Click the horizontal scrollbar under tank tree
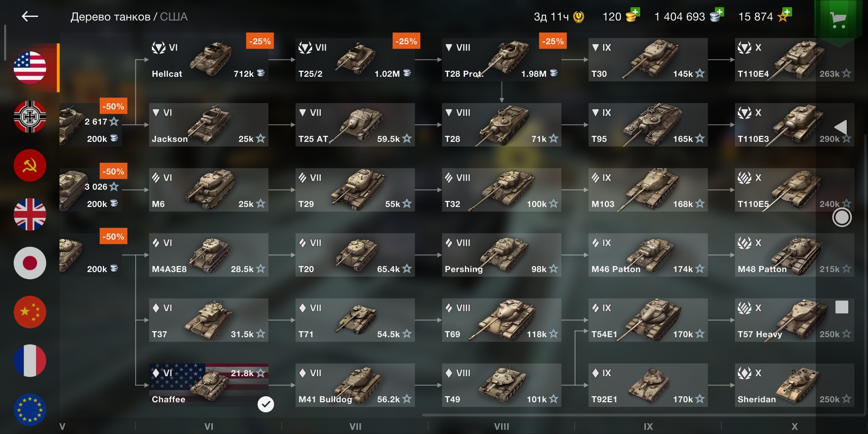Screen dimensions: 868x434 643,415
